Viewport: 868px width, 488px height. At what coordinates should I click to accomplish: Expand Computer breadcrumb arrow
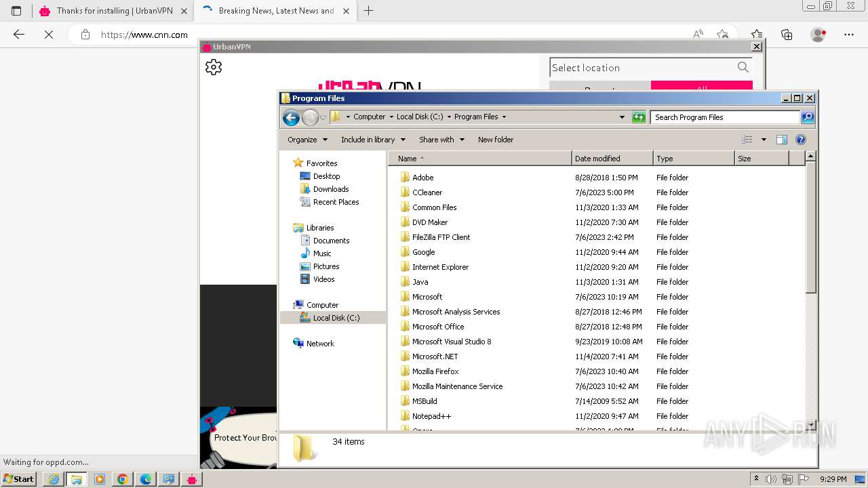click(391, 117)
